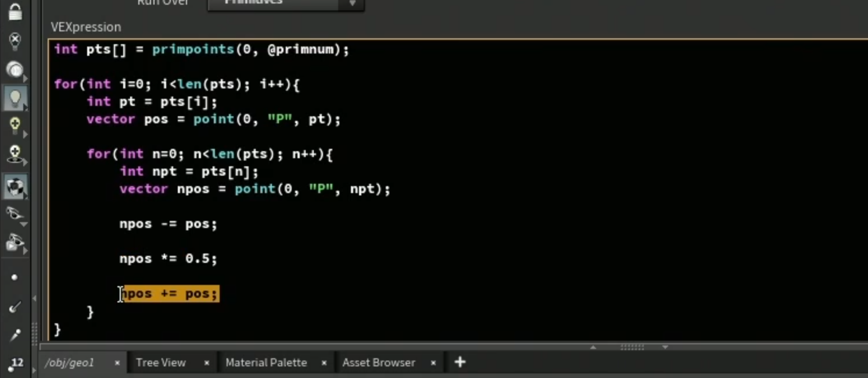Viewport: 868px width, 378px height.
Task: Add a new pane tab with plus
Action: 460,362
